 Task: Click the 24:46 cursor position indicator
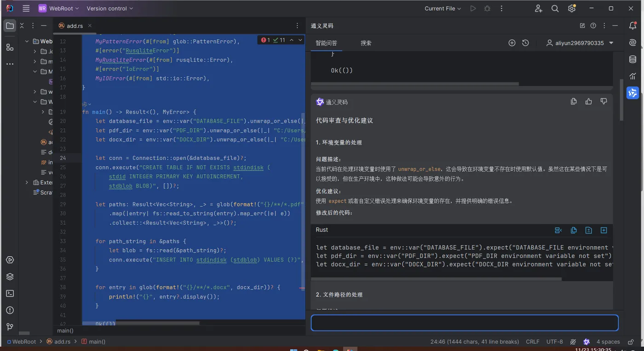(475, 342)
